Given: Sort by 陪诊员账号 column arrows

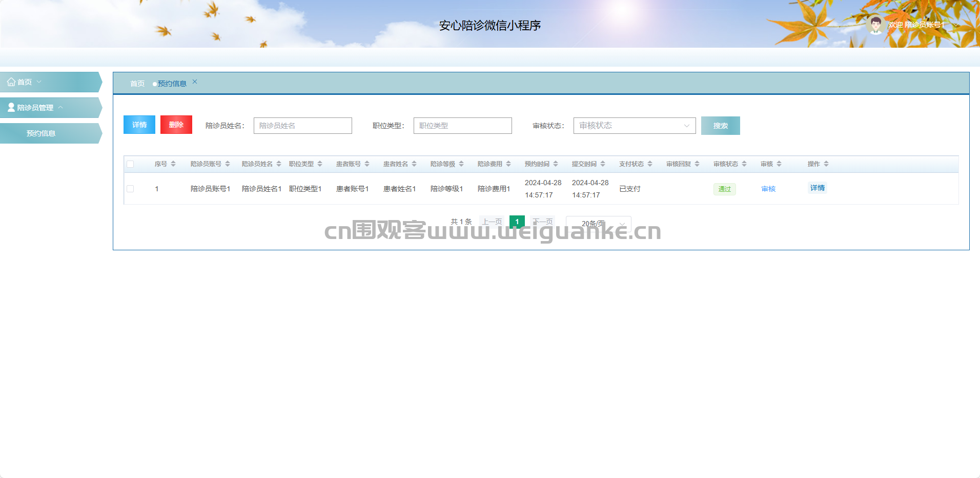Looking at the screenshot, I should 228,164.
